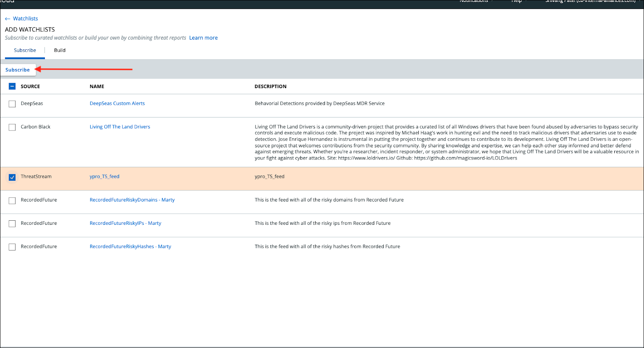The image size is (644, 348).
Task: Click the ypro_TS_feed description text
Action: coord(269,177)
